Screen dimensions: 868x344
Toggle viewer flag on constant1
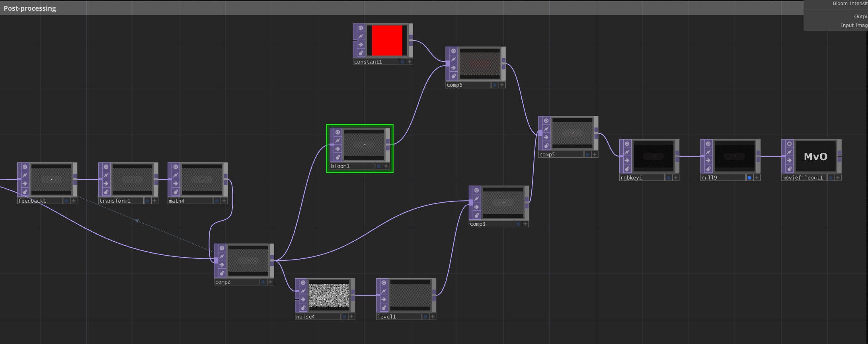point(361,28)
